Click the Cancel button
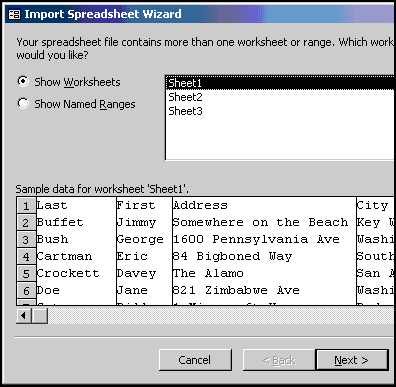 tap(195, 360)
